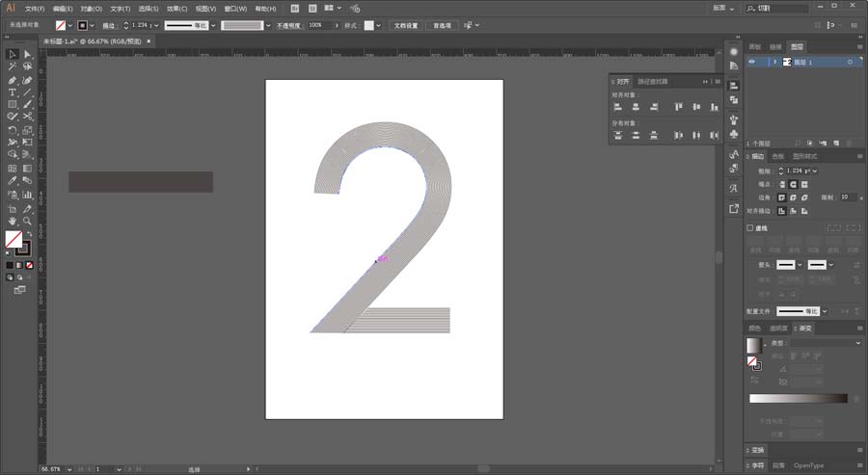Select bevel join corner option
The height and width of the screenshot is (475, 868).
point(804,198)
